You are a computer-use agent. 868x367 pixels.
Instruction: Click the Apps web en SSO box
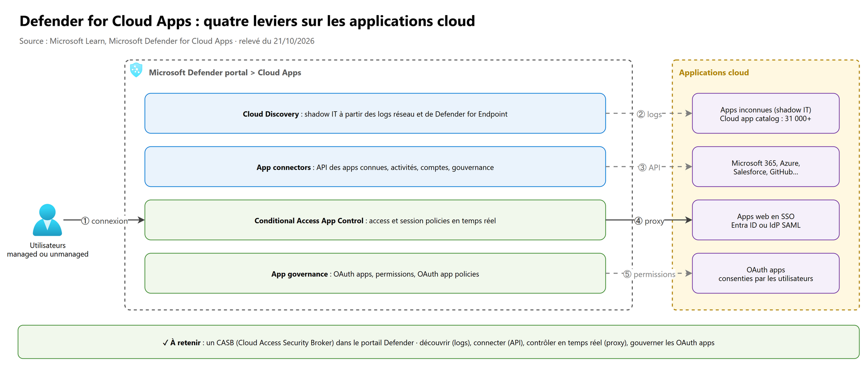coord(766,220)
